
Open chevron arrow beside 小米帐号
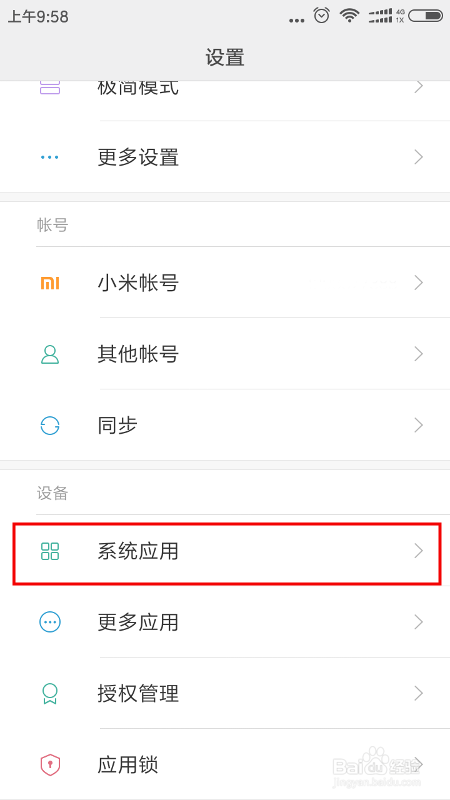(x=419, y=283)
